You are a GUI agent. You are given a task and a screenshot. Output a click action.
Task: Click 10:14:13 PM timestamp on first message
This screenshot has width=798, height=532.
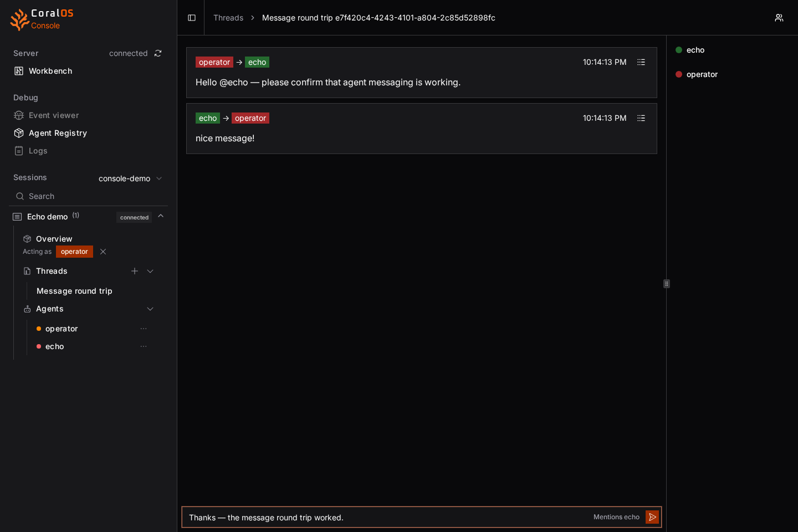(605, 62)
